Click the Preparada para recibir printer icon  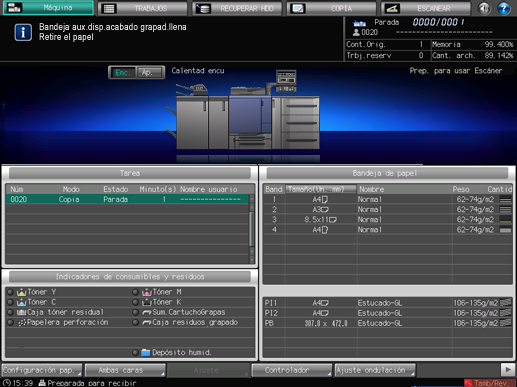(42, 383)
